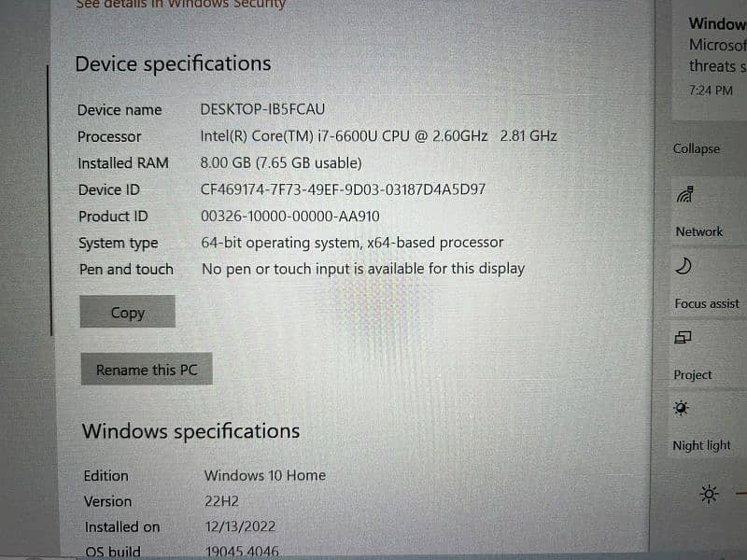Click Collapse in the action center
Viewport: 747px width, 560px height.
(696, 148)
